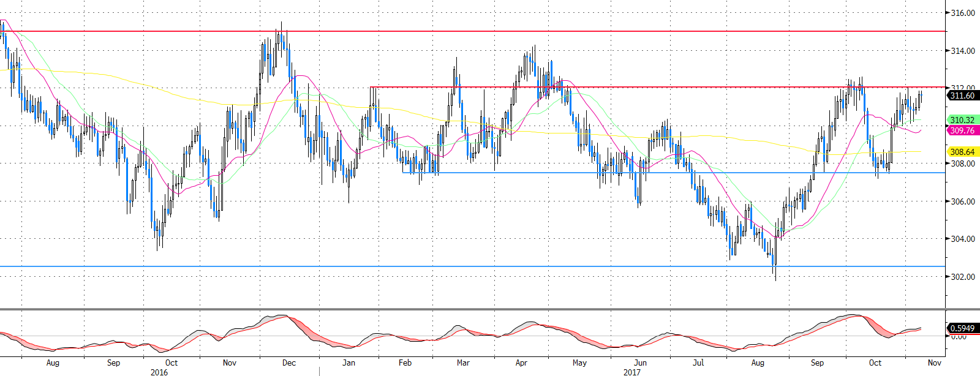Click the Nov 2017 month label

coord(934,363)
